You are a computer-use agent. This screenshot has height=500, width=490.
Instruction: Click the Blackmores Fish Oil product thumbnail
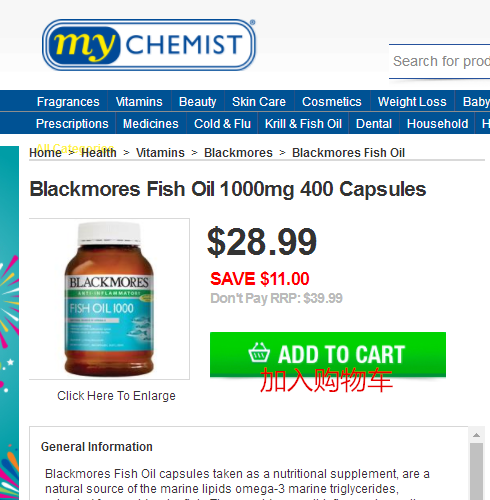[109, 299]
